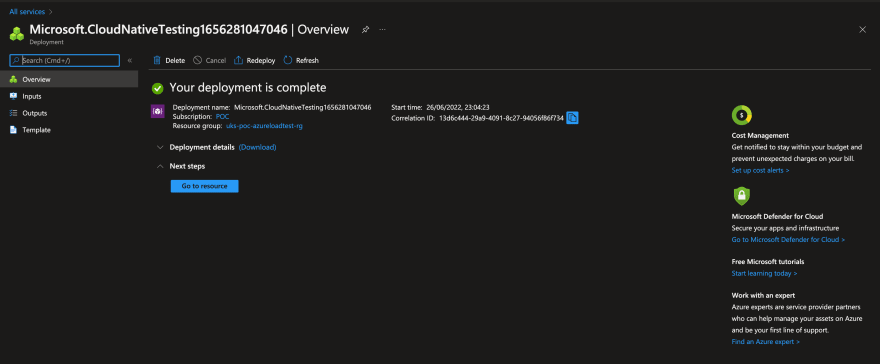This screenshot has width=880, height=364.
Task: Click the Free Microsoft tutorials heading
Action: coord(768,262)
